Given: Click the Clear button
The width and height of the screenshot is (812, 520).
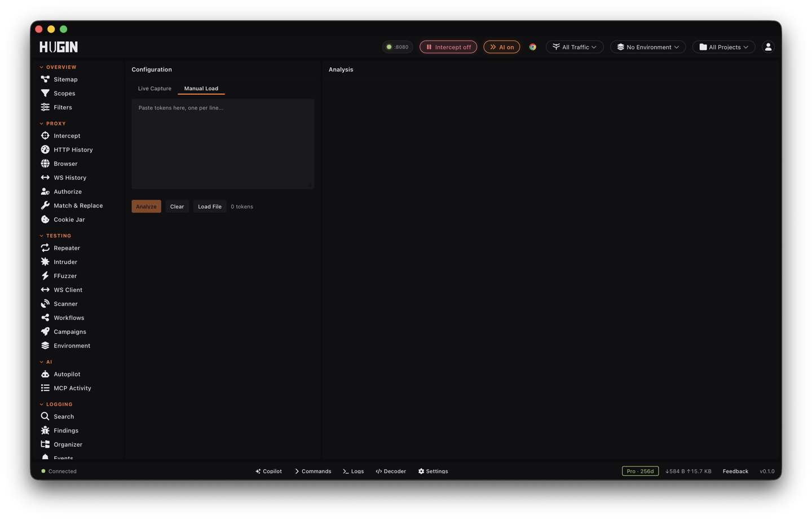Looking at the screenshot, I should pos(177,206).
